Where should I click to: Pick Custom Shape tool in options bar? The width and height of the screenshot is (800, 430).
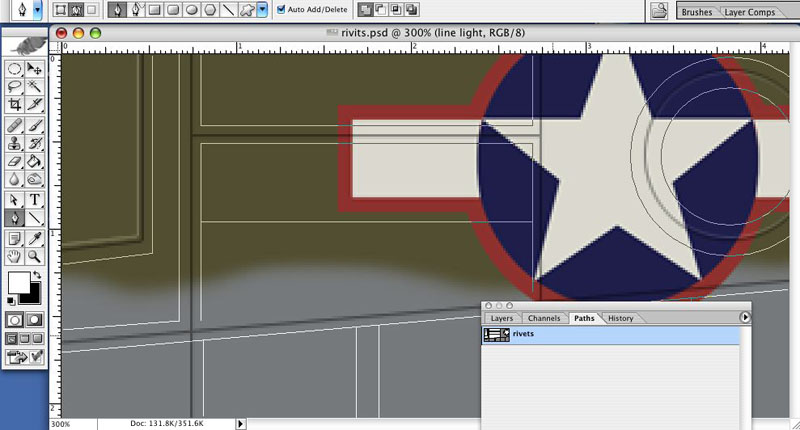tap(247, 9)
